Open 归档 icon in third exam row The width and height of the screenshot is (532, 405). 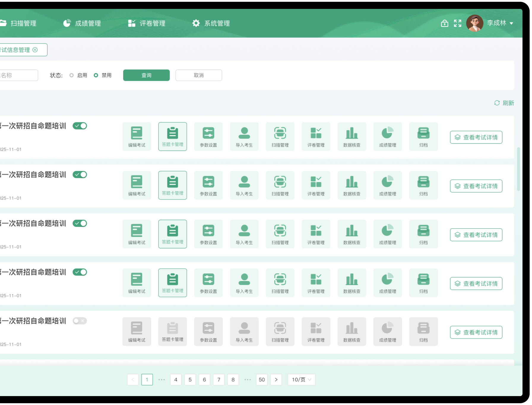point(423,234)
